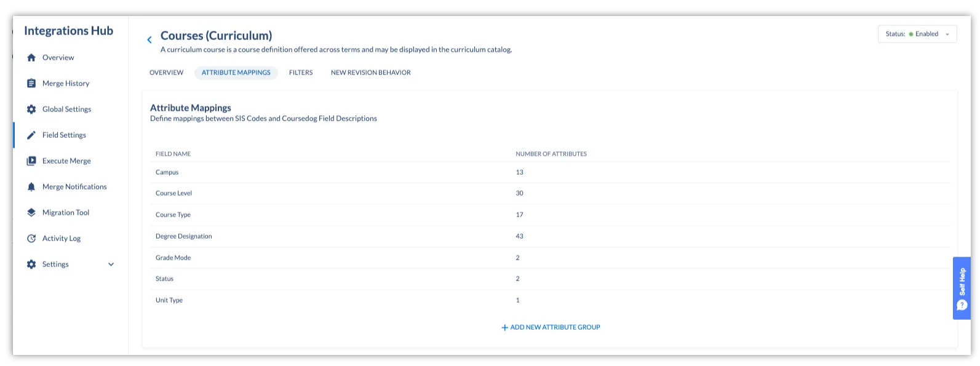Click the Settings gear icon in sidebar
Viewport: 980px width, 366px height.
[x=31, y=264]
